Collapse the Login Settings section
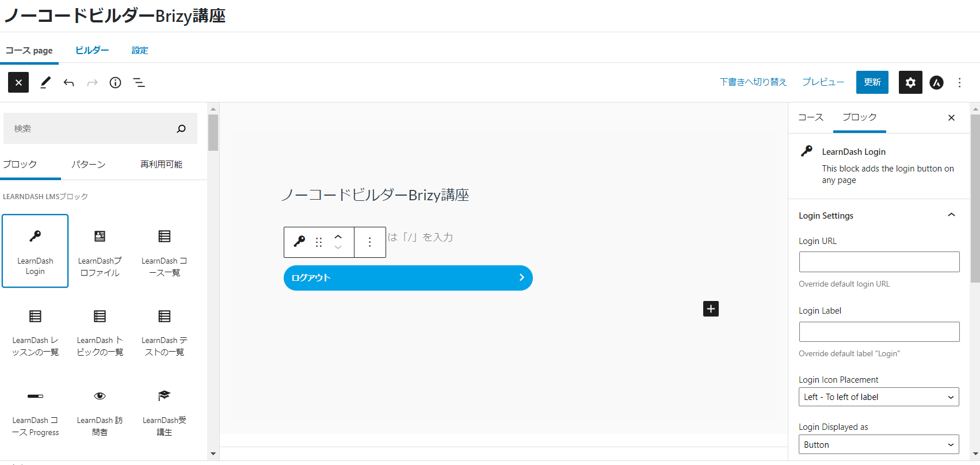 point(951,215)
